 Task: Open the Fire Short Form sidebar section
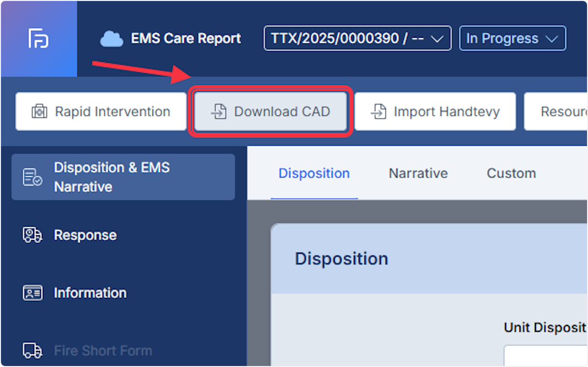point(123,351)
